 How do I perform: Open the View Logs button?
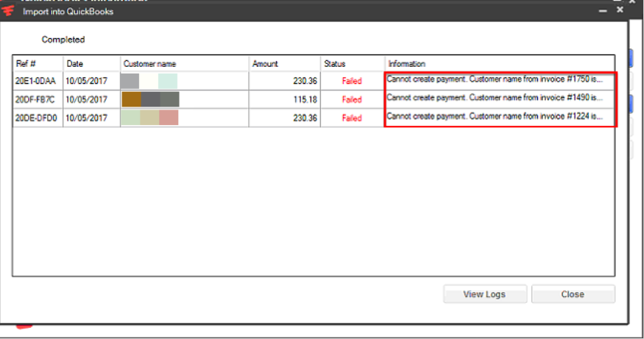(x=484, y=294)
